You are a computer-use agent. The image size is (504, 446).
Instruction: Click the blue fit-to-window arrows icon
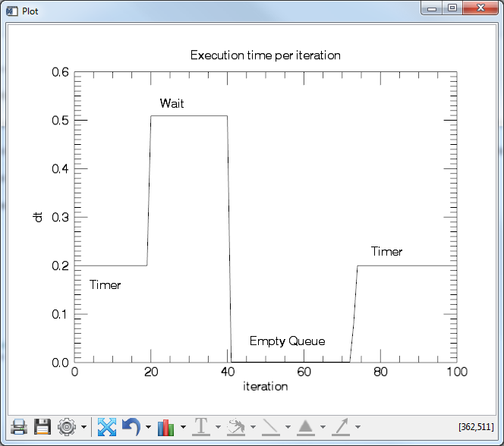107,427
